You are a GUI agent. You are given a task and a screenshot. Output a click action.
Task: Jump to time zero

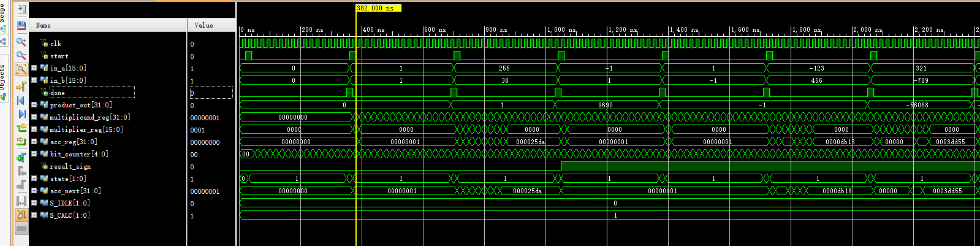pos(21,100)
